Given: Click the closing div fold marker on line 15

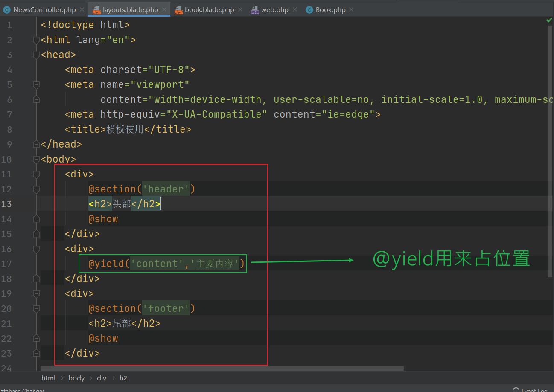Looking at the screenshot, I should [36, 234].
